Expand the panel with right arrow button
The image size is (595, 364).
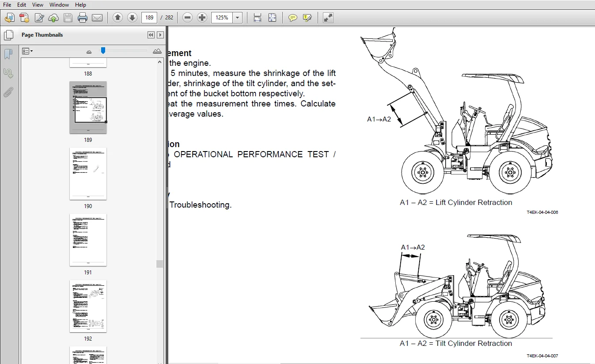[x=160, y=35]
